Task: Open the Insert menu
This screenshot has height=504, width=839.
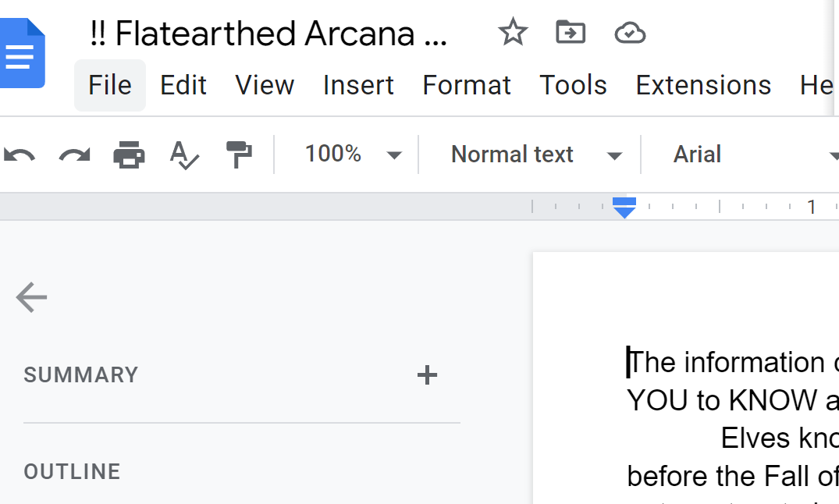Action: click(x=358, y=85)
